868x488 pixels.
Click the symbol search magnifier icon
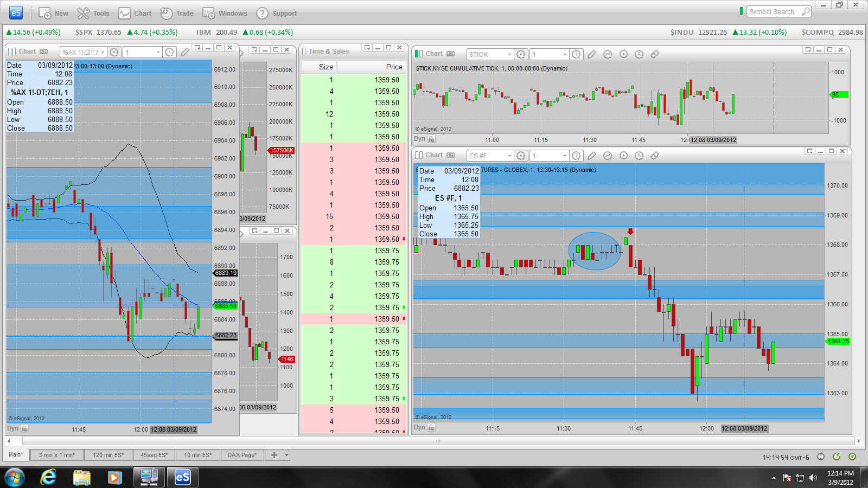(806, 11)
